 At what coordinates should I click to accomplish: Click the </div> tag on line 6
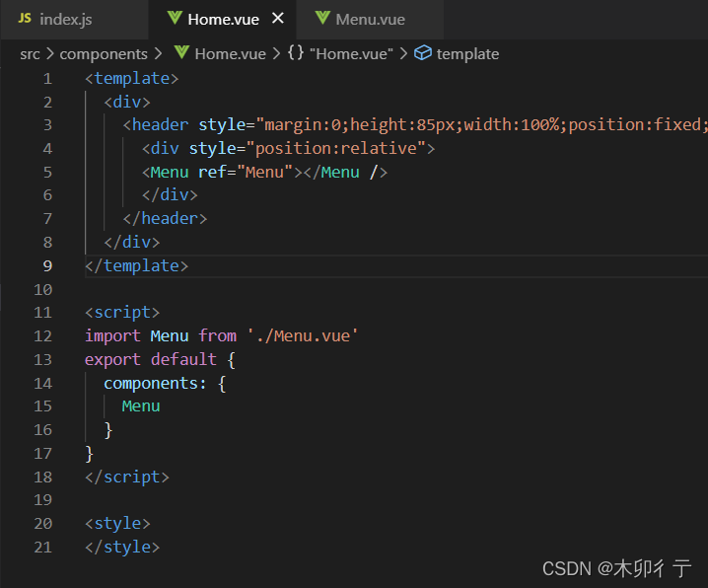170,195
